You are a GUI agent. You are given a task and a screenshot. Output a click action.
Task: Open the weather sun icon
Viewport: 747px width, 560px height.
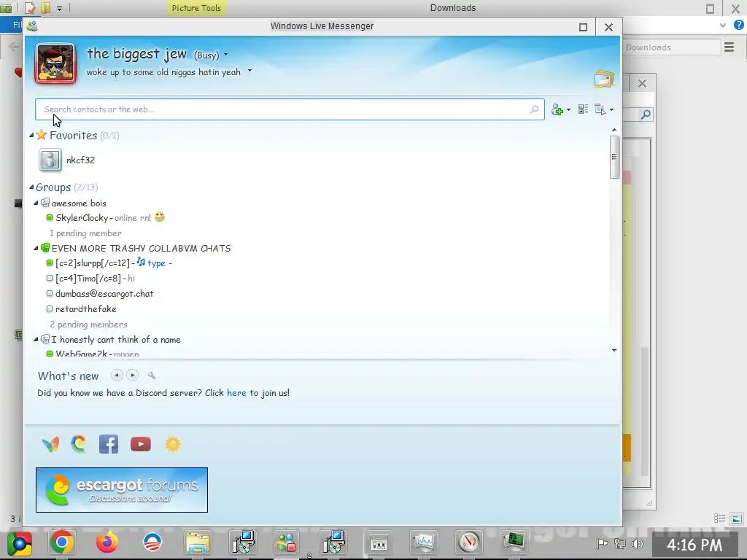pyautogui.click(x=172, y=444)
